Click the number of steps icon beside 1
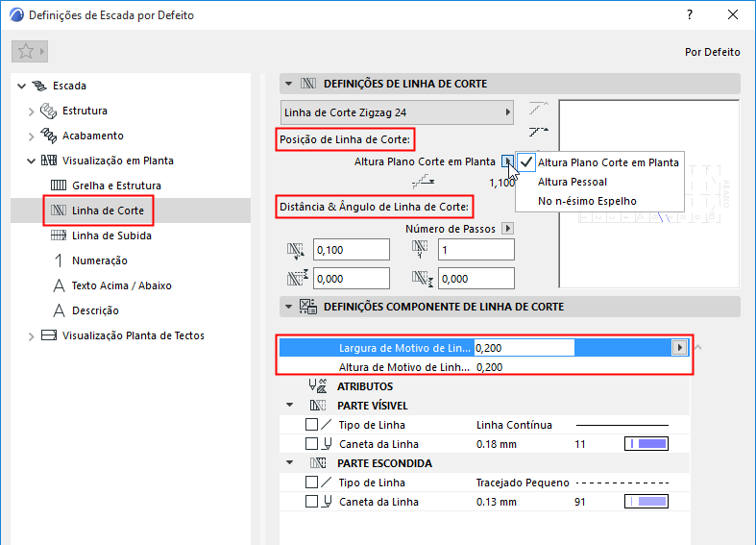The height and width of the screenshot is (545, 756). click(420, 249)
